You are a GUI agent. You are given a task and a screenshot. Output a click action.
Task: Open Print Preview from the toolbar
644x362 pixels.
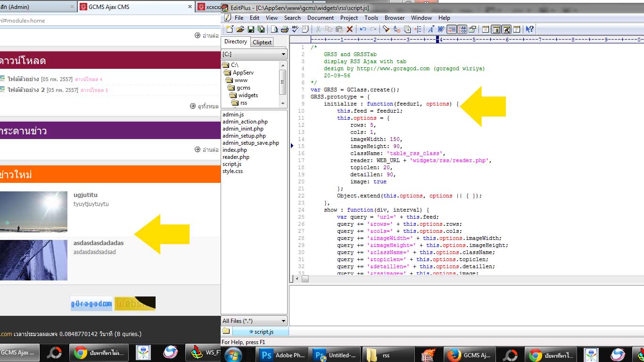pyautogui.click(x=274, y=29)
